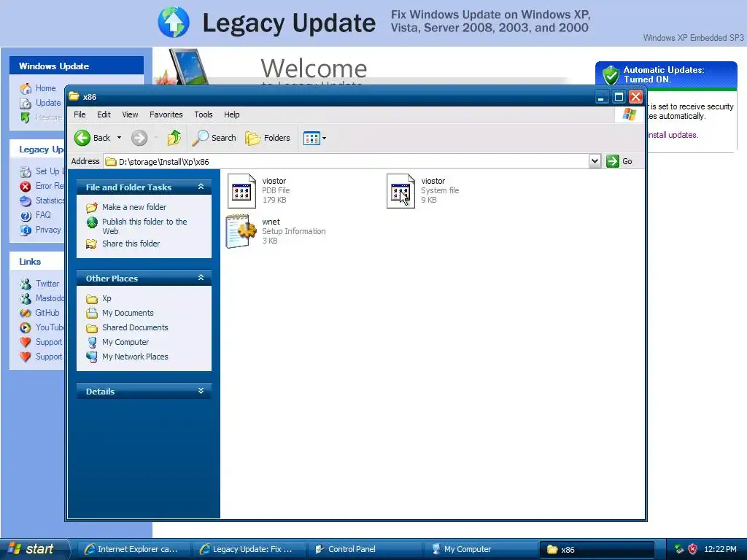This screenshot has width=747, height=560.
Task: Click the green Back arrow icon
Action: tap(82, 138)
